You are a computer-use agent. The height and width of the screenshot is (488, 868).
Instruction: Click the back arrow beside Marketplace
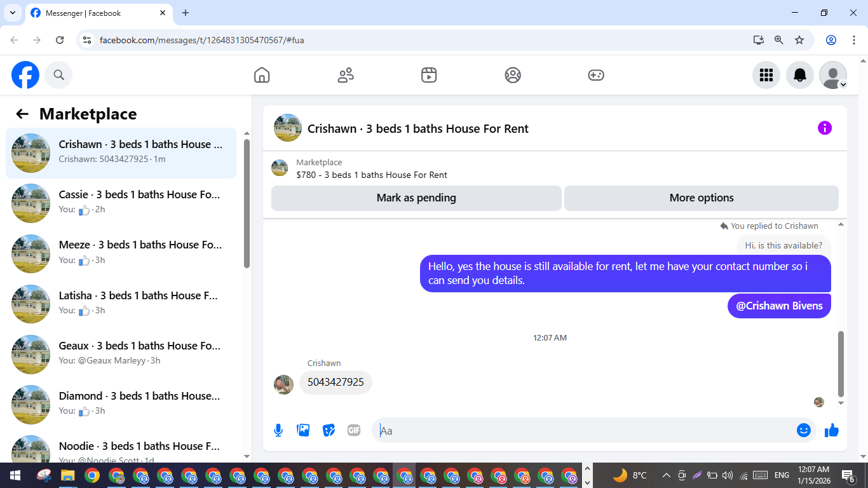(22, 114)
